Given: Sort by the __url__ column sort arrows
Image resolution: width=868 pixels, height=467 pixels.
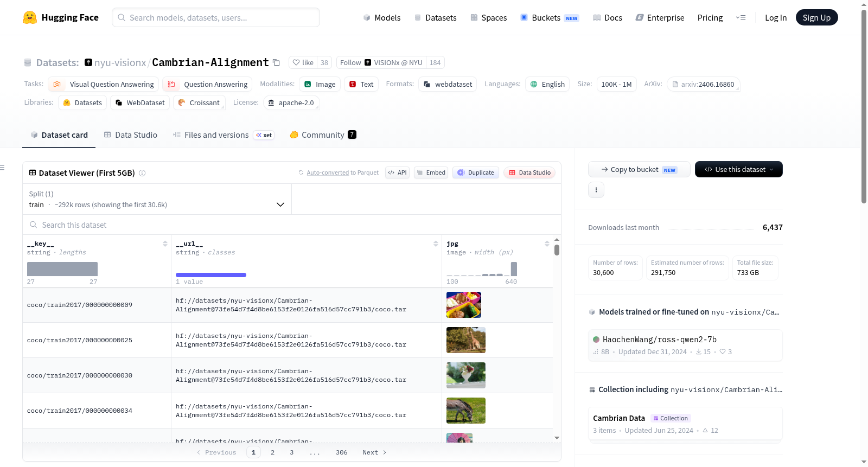Looking at the screenshot, I should (436, 244).
